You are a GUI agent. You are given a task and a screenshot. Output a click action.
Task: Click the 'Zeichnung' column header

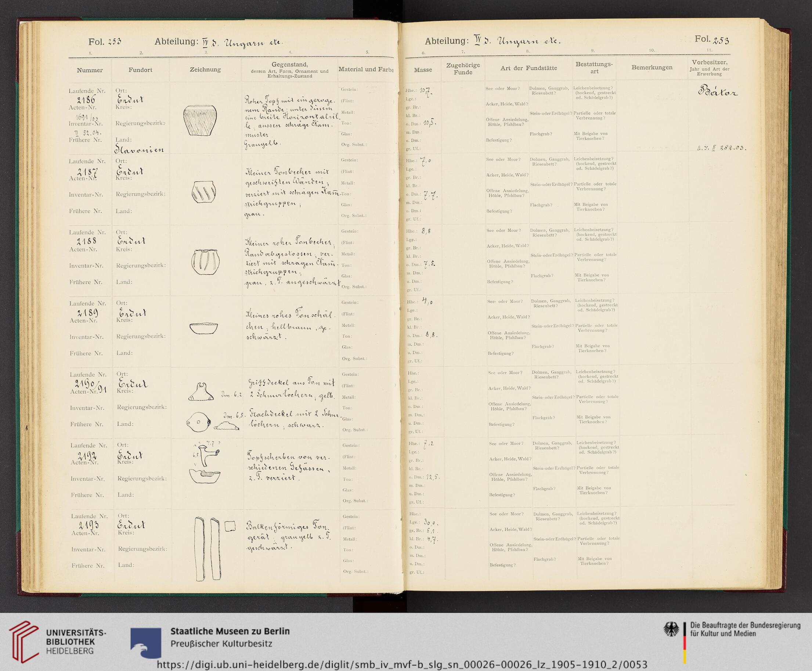pyautogui.click(x=205, y=69)
